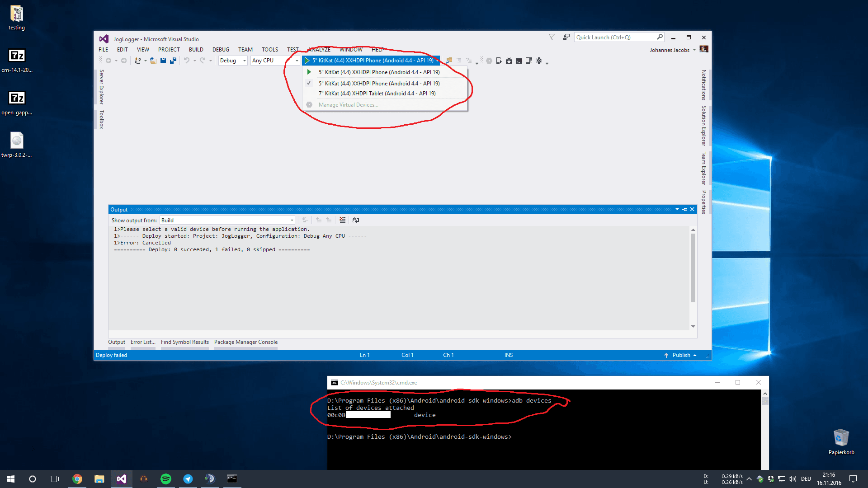
Task: Clear all output in Output panel
Action: point(342,220)
